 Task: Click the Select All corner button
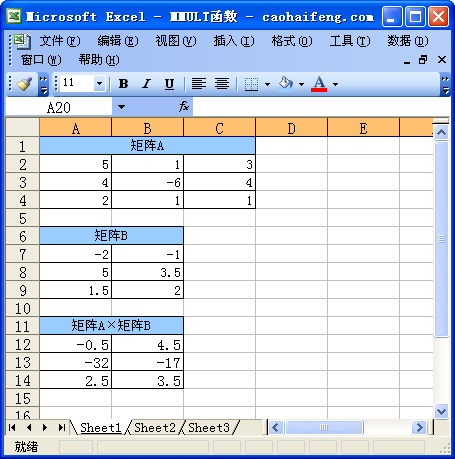[x=23, y=127]
